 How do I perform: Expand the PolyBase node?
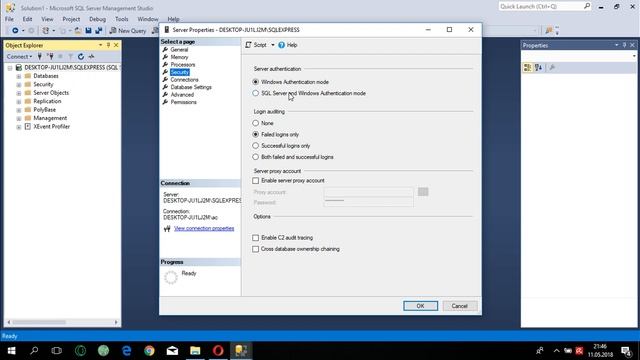point(19,110)
